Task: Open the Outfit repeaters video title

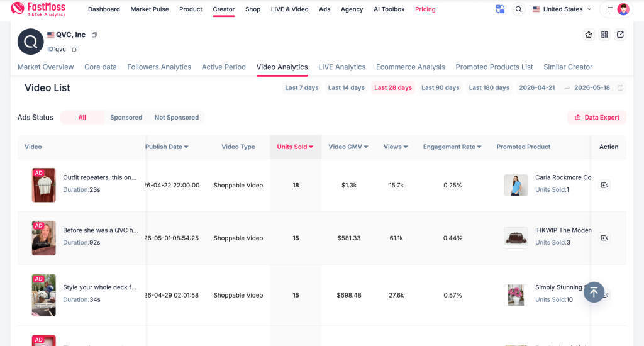Action: point(100,177)
